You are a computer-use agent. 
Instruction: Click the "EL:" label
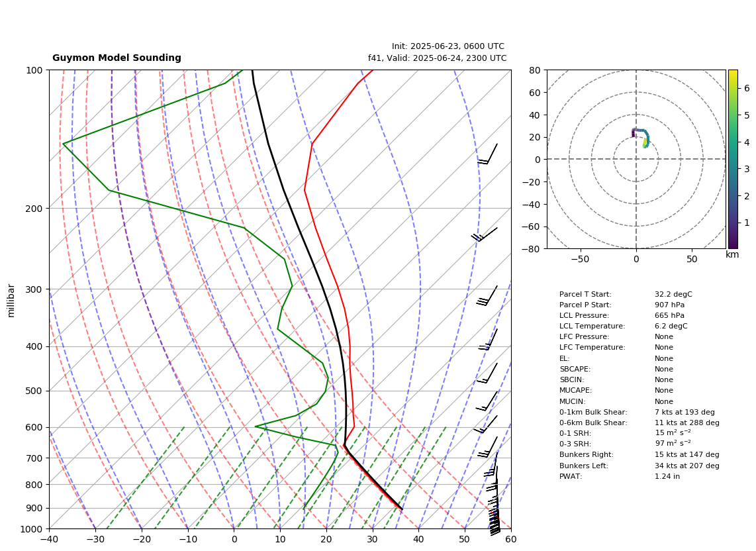coord(565,358)
